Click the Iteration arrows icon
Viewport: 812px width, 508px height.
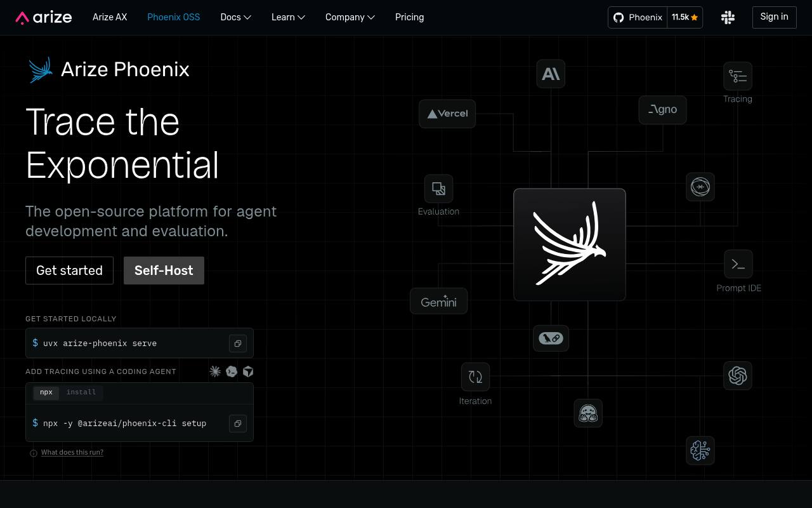pyautogui.click(x=475, y=377)
